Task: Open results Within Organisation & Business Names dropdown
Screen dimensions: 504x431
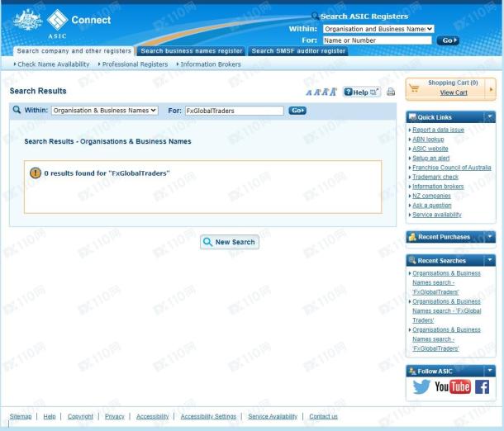Action: [x=104, y=111]
